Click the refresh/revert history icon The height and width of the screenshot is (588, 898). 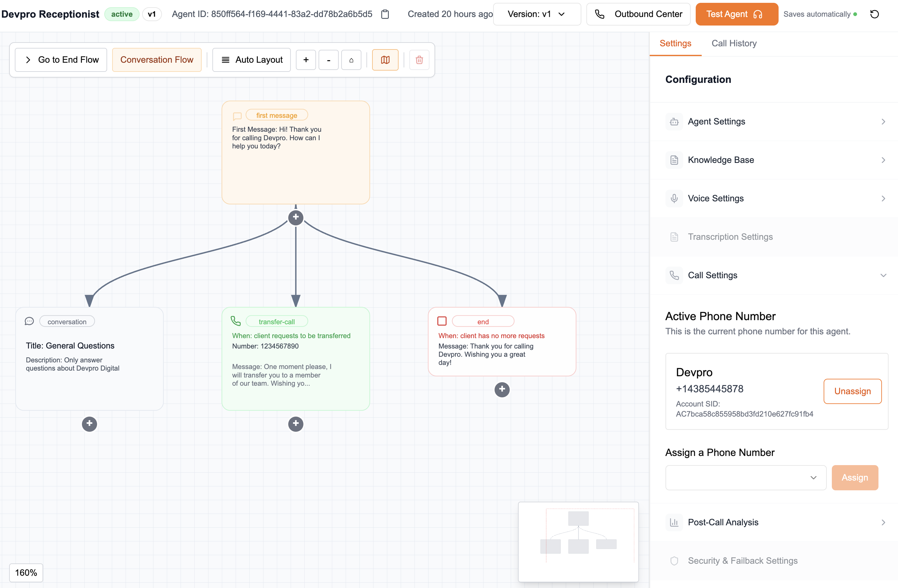point(874,14)
